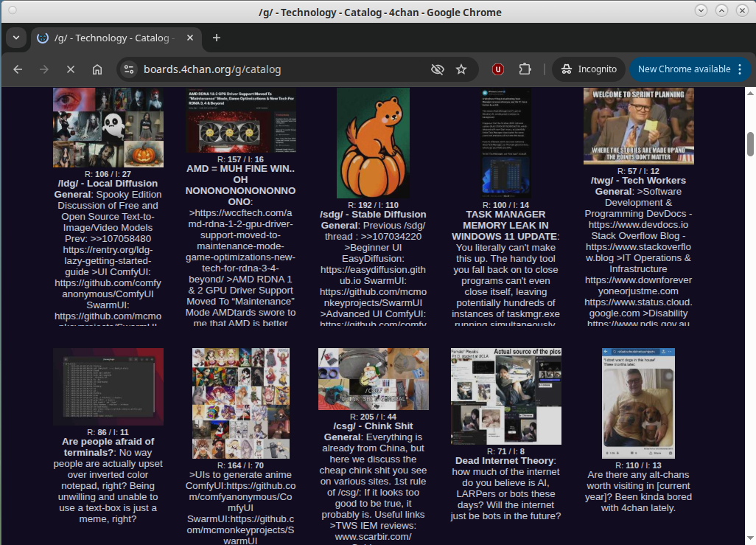Stop page loading with the X button

tap(71, 69)
